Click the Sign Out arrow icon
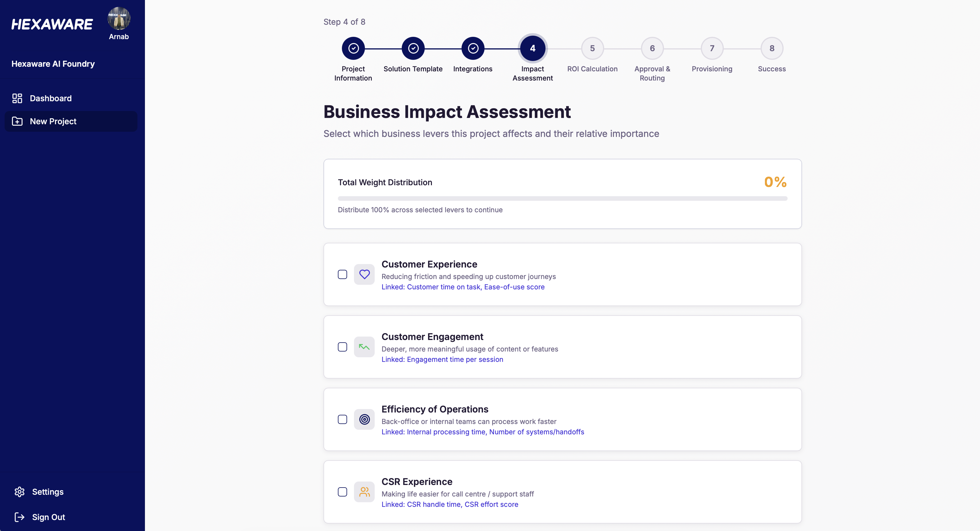This screenshot has height=531, width=980. tap(19, 517)
